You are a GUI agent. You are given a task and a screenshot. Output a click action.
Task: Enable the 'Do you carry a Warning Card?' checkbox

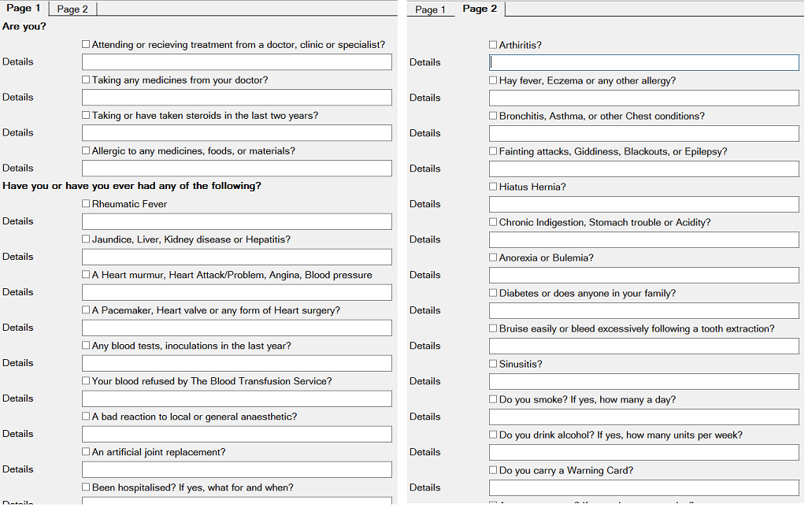493,469
